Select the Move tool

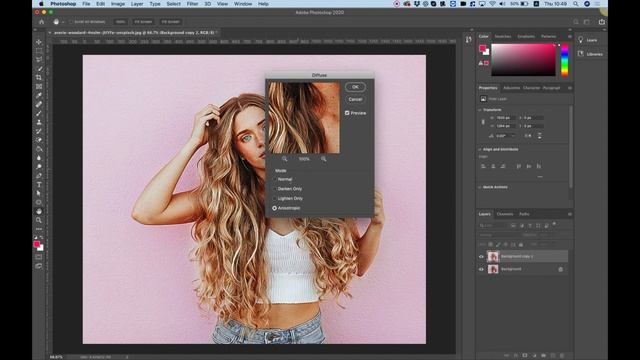coord(39,42)
